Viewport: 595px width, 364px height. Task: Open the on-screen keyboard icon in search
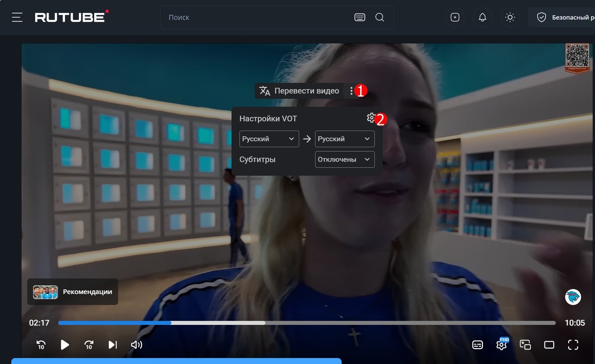tap(360, 17)
